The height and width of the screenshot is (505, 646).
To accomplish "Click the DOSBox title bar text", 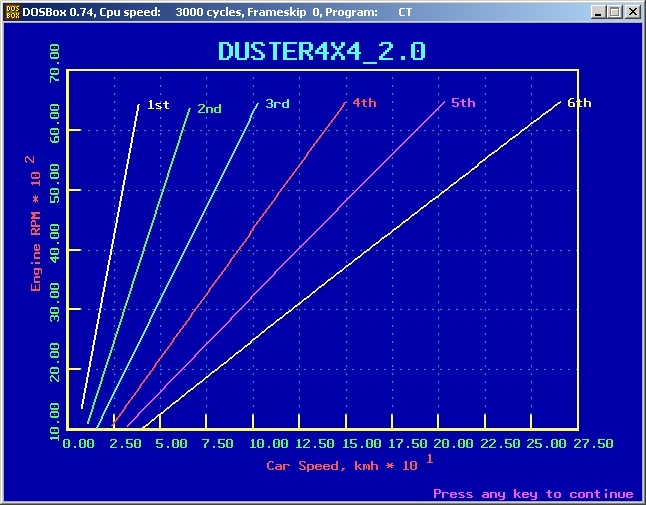I will [x=217, y=12].
